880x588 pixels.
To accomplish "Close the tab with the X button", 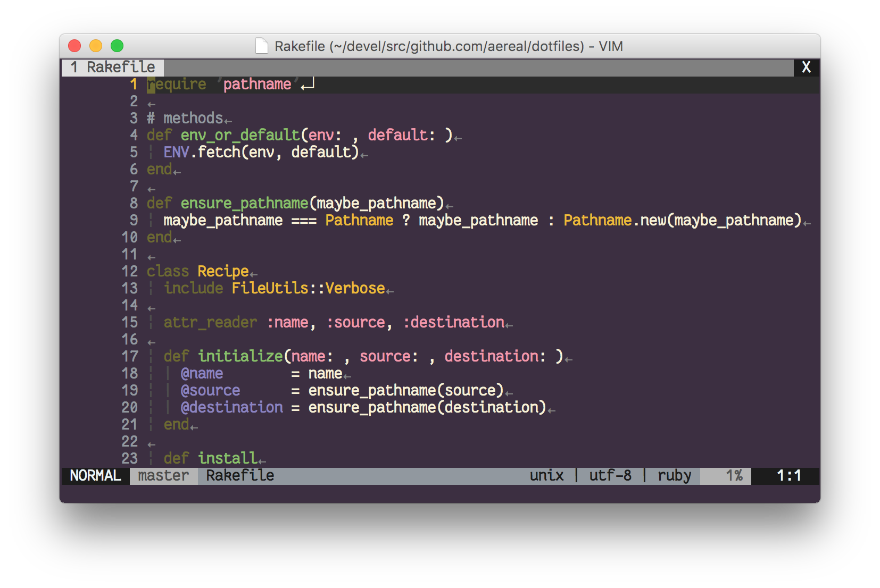I will (x=806, y=67).
